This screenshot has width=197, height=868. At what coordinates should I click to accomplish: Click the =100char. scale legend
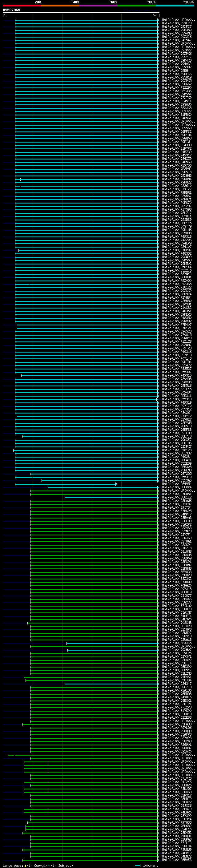point(146,866)
